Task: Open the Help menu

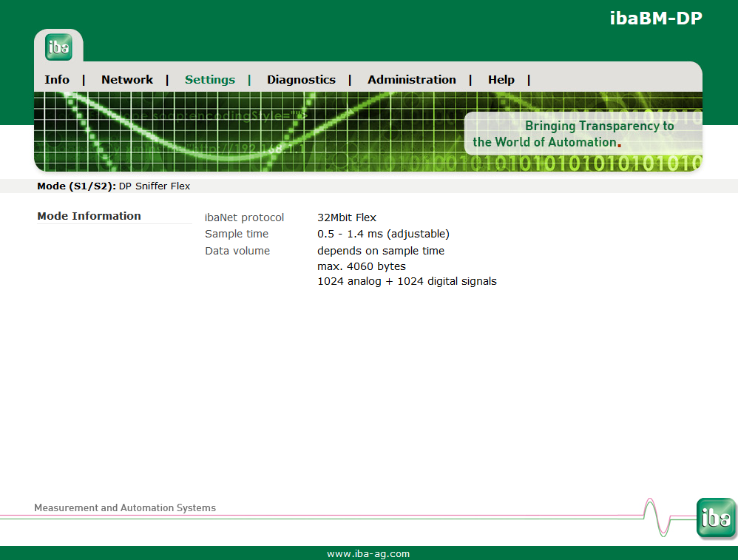Action: pos(501,80)
